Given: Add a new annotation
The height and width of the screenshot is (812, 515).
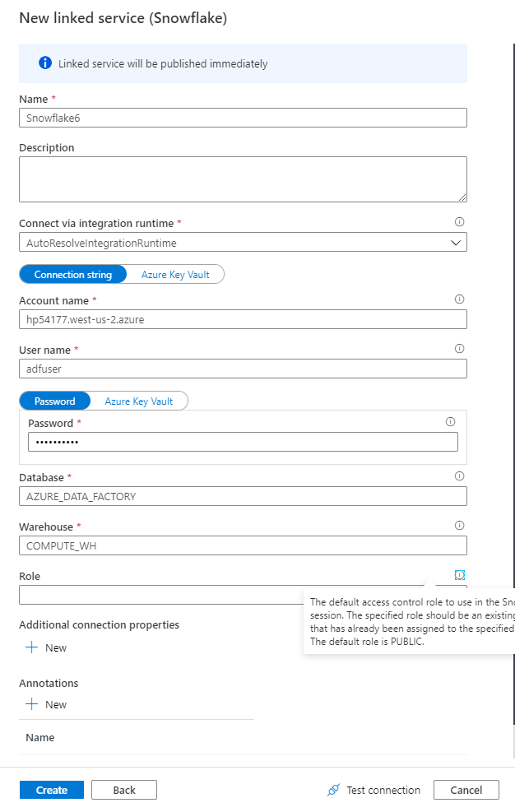Looking at the screenshot, I should [x=47, y=704].
